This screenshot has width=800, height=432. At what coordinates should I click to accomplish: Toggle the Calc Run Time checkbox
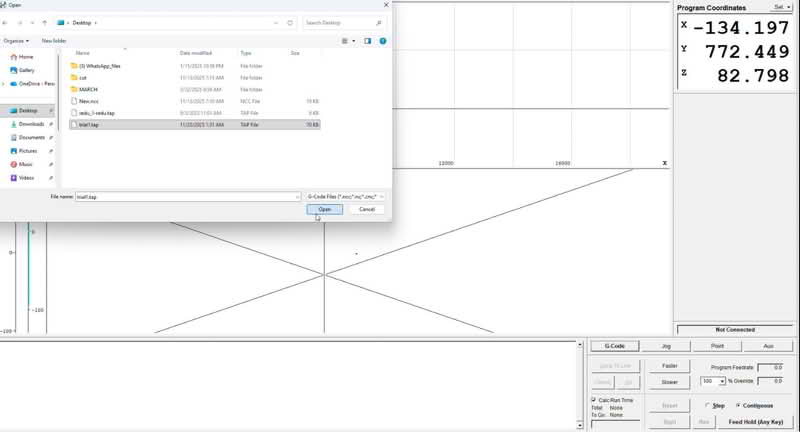[594, 400]
